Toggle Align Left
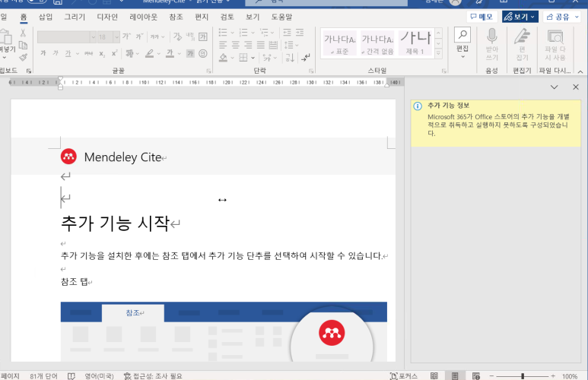The width and height of the screenshot is (588, 380). click(x=223, y=46)
